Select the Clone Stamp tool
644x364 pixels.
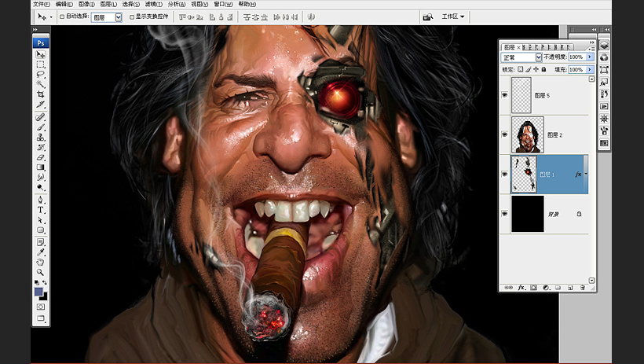pyautogui.click(x=41, y=137)
